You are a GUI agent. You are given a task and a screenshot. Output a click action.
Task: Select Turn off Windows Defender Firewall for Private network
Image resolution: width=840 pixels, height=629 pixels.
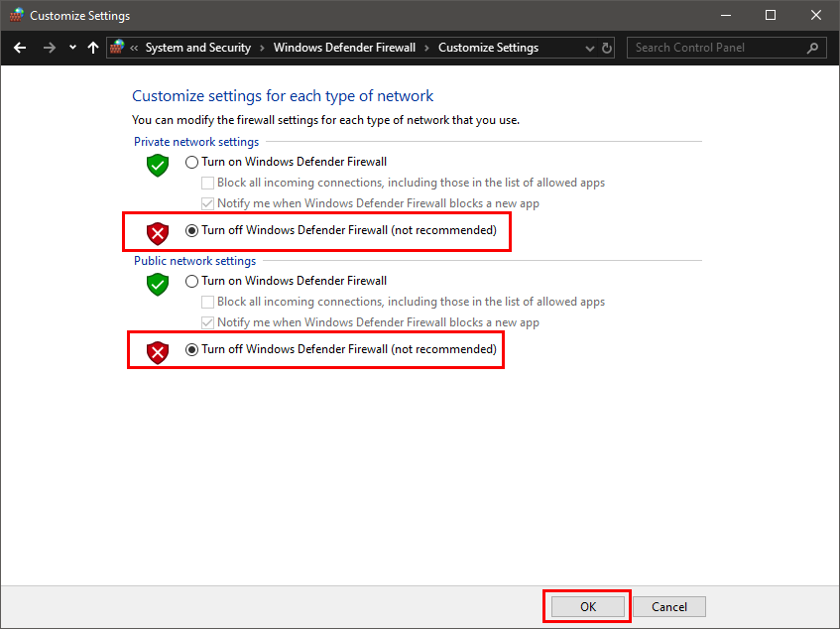pos(191,230)
